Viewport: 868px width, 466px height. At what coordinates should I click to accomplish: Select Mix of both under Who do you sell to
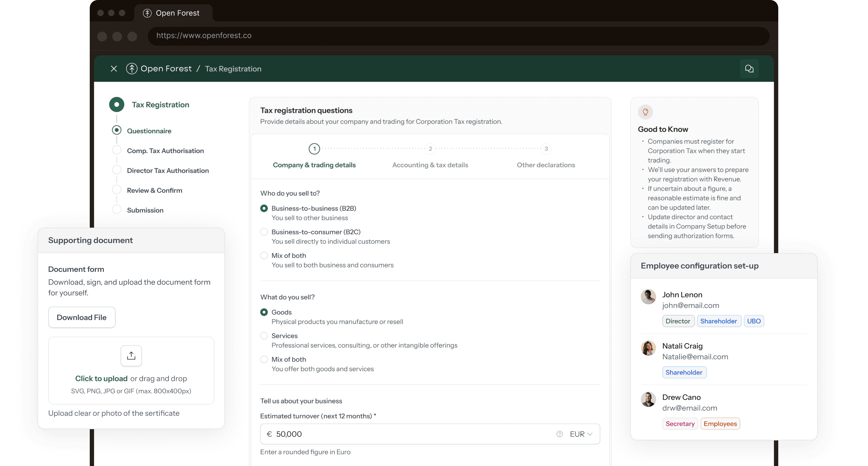tap(264, 255)
